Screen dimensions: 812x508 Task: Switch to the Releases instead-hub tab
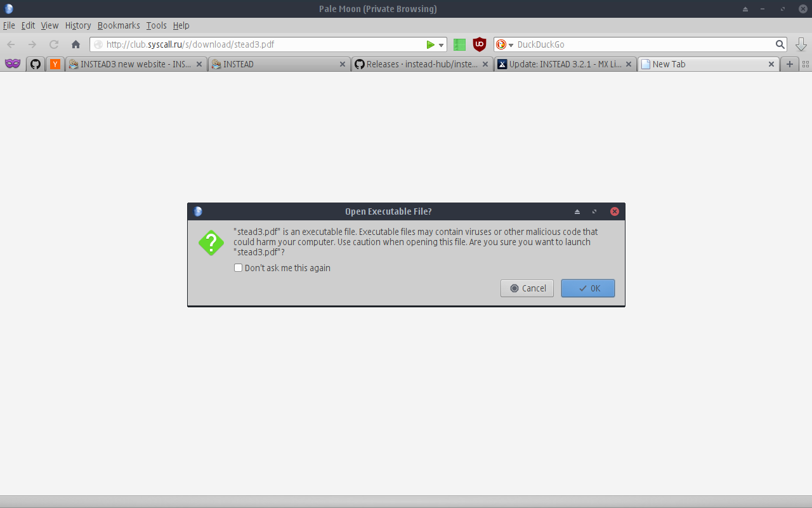coord(422,64)
